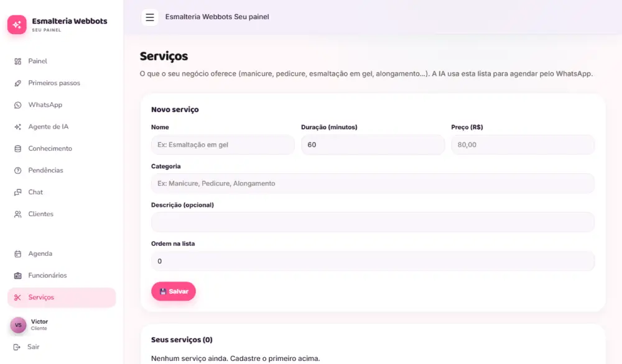Open the Pendências page
Viewport: 622px width, 364px height.
tap(62, 170)
